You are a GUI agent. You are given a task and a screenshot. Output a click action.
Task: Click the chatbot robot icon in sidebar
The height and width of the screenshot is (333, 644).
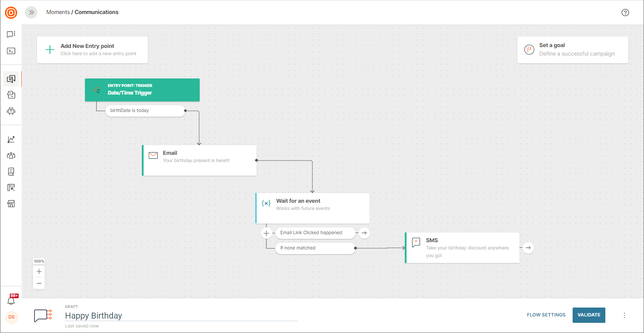tap(11, 111)
